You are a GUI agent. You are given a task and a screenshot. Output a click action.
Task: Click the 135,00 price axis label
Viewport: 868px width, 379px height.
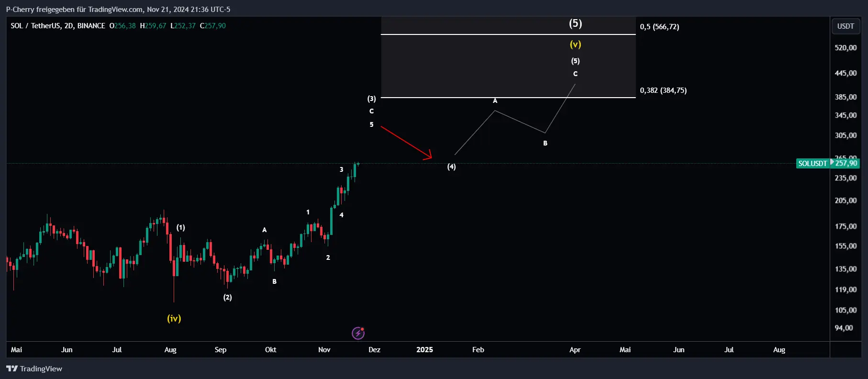846,269
